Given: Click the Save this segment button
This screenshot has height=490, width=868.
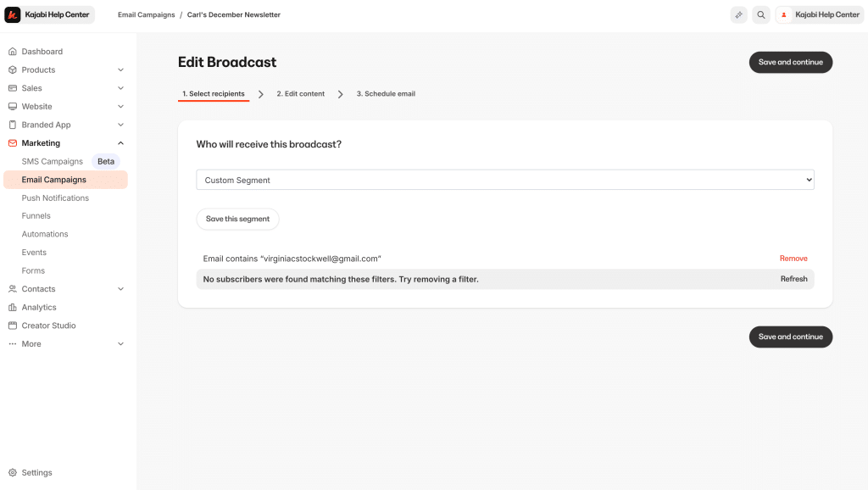Looking at the screenshot, I should click(x=237, y=219).
